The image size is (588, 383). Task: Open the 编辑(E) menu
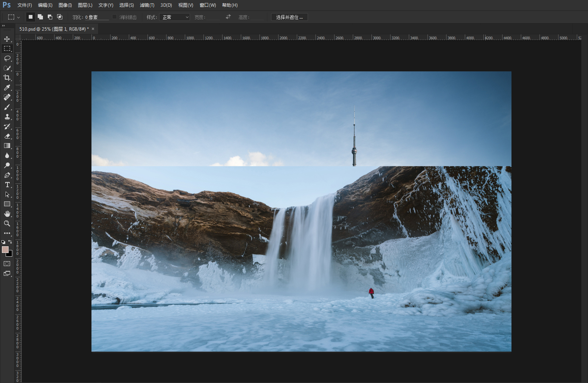point(45,5)
